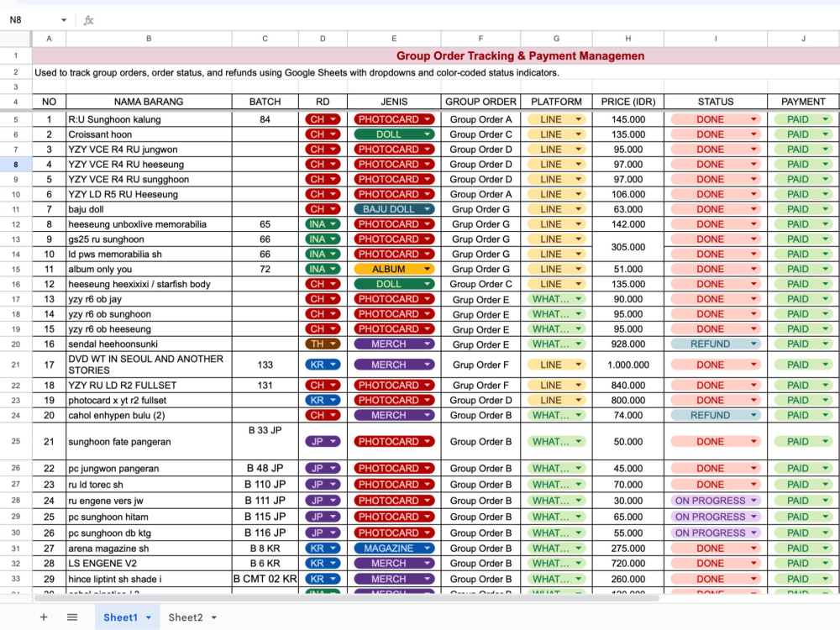This screenshot has height=630, width=840.
Task: Click cell 'heeseung unboxlive memorabilia'
Action: 149,224
